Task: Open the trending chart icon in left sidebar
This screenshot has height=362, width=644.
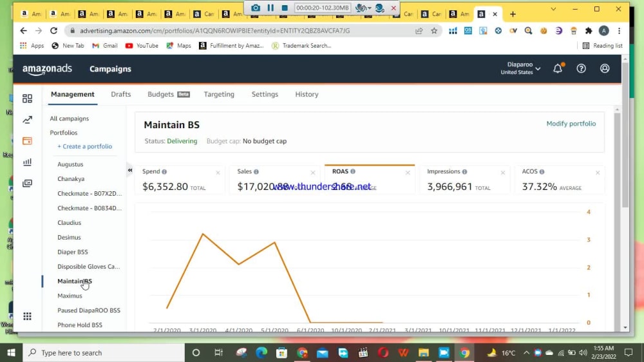Action: coord(27,120)
